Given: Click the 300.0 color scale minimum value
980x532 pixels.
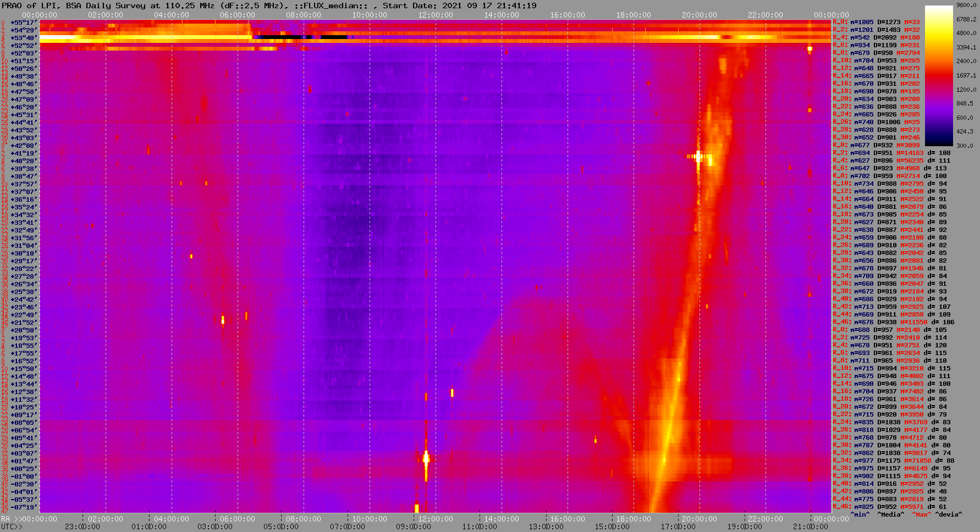Looking at the screenshot, I should (965, 146).
